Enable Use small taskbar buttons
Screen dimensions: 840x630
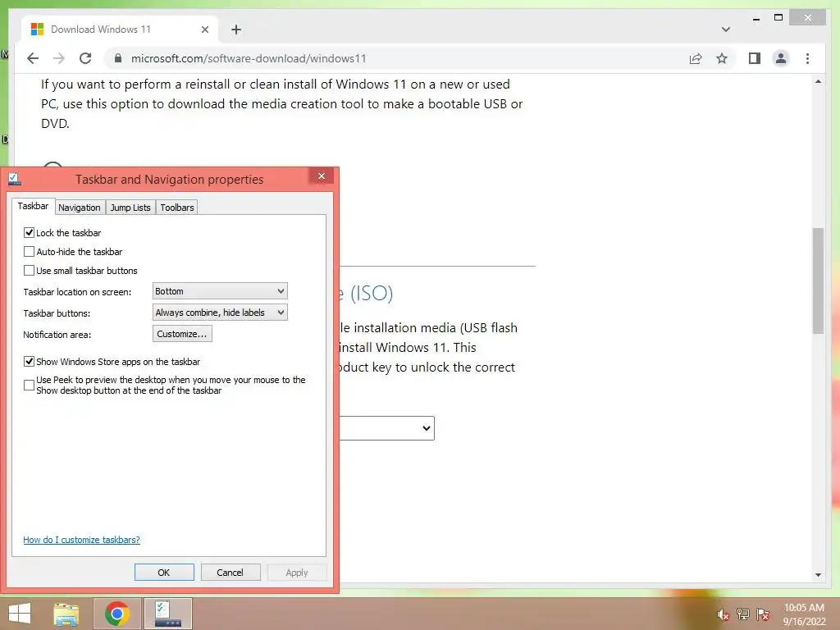point(30,271)
